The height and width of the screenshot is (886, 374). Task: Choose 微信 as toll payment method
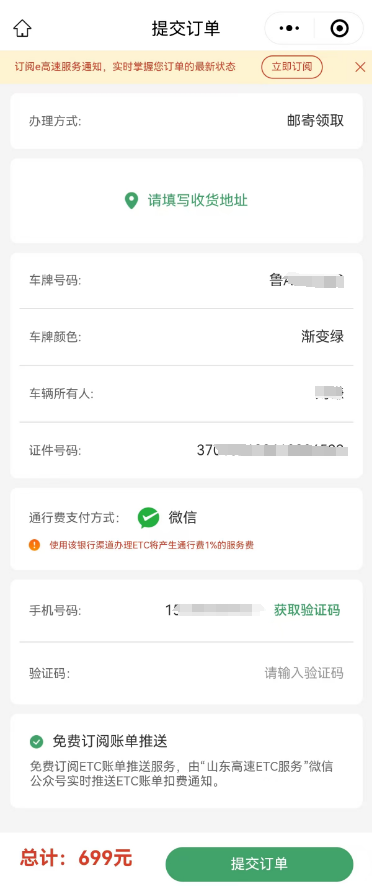tap(182, 517)
